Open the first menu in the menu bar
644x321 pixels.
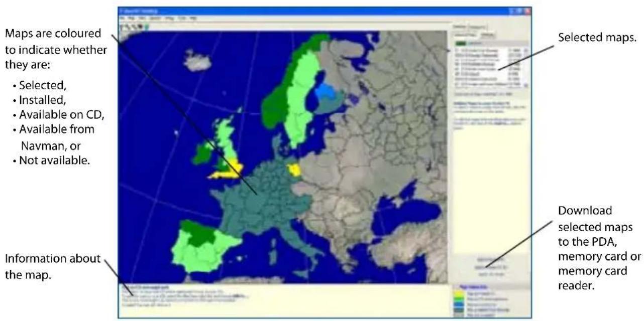122,18
